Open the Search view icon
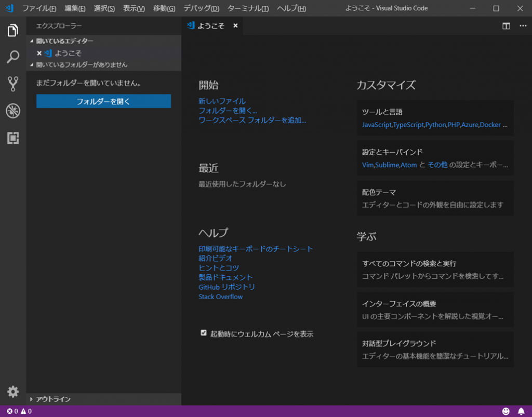Image resolution: width=532 pixels, height=417 pixels. pyautogui.click(x=13, y=57)
